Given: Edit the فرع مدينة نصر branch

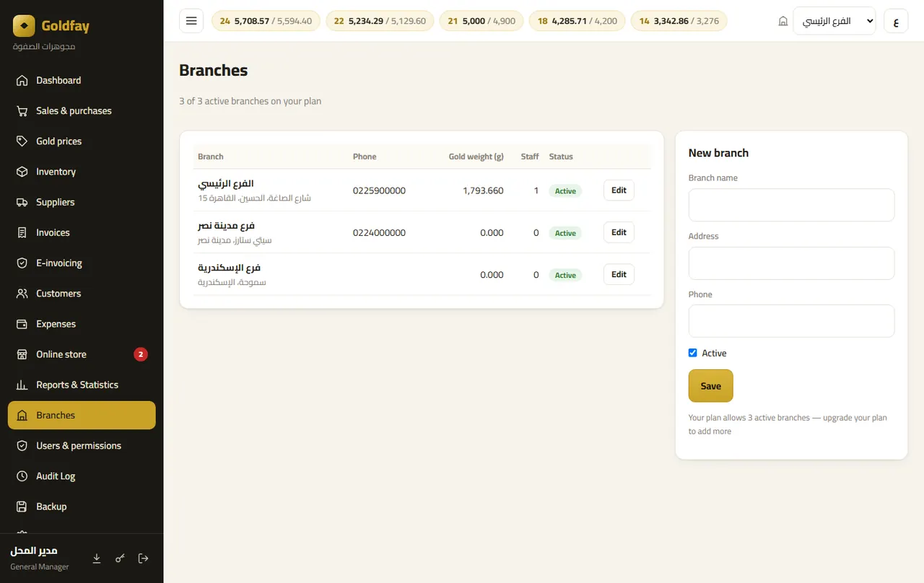Looking at the screenshot, I should tap(619, 232).
